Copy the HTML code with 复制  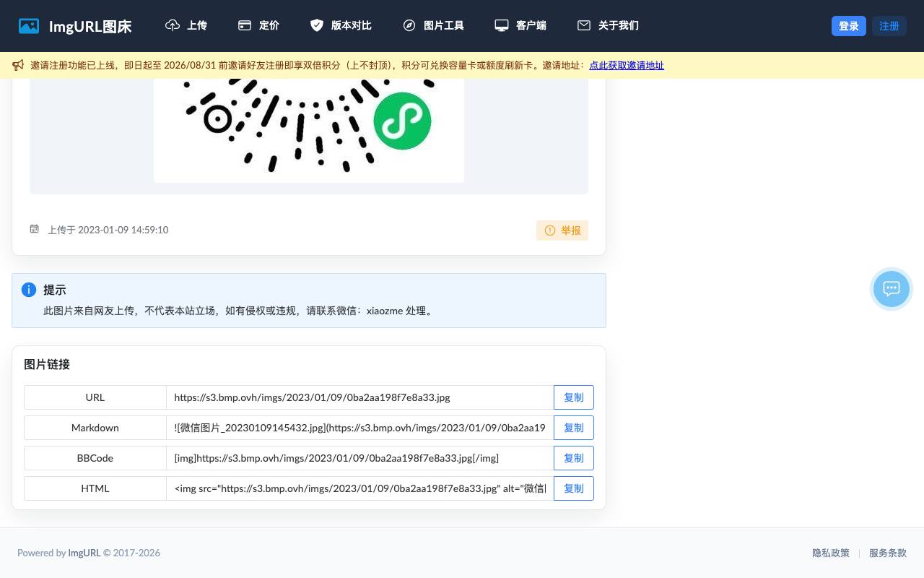(x=574, y=488)
